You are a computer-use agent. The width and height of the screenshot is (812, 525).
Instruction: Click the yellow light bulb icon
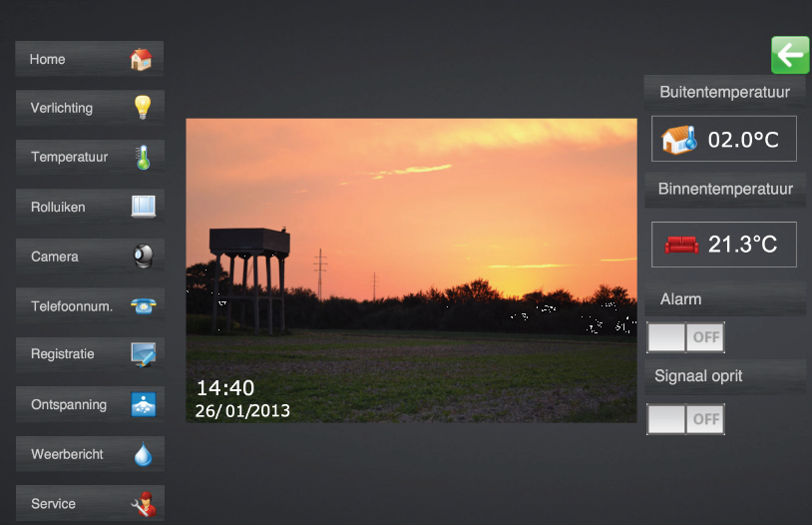[143, 107]
